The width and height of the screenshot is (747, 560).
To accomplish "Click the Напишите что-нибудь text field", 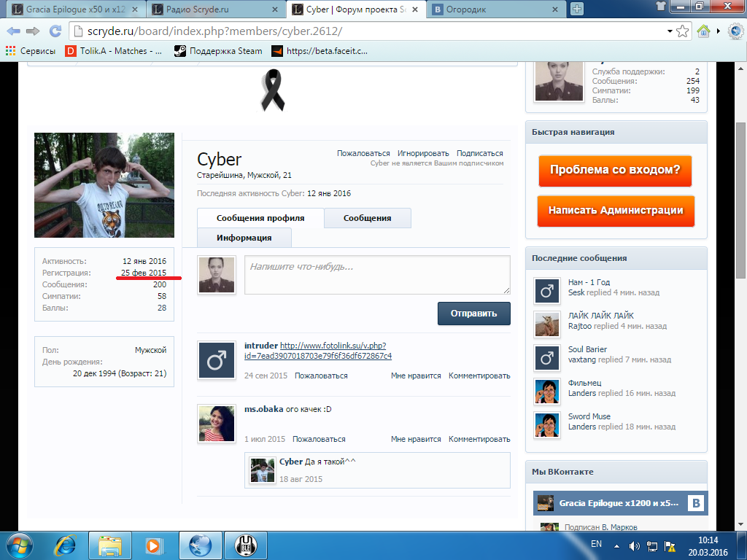I will click(x=376, y=275).
